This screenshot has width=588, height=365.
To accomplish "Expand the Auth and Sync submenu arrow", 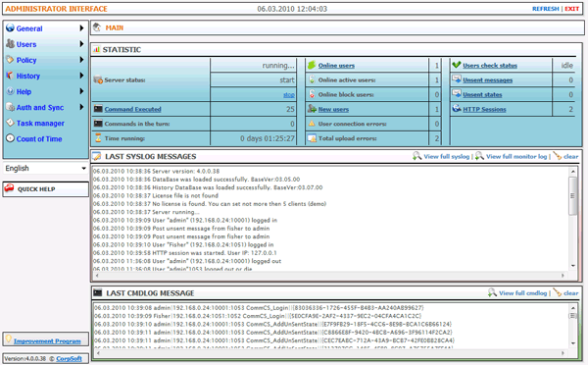I will tap(81, 107).
